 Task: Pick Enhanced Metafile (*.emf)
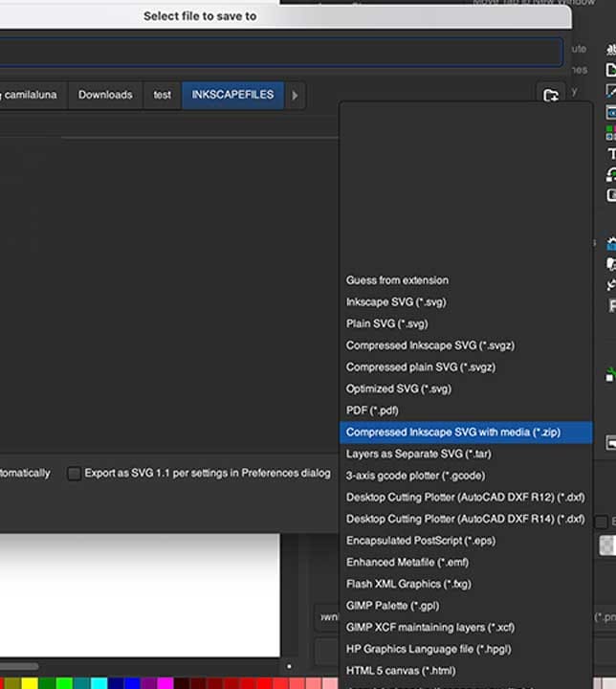[466, 563]
